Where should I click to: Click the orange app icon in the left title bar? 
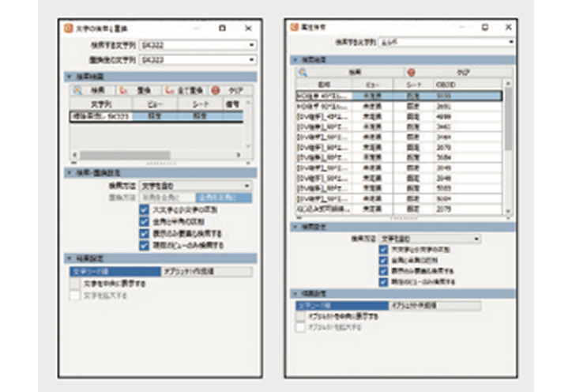[x=69, y=28]
